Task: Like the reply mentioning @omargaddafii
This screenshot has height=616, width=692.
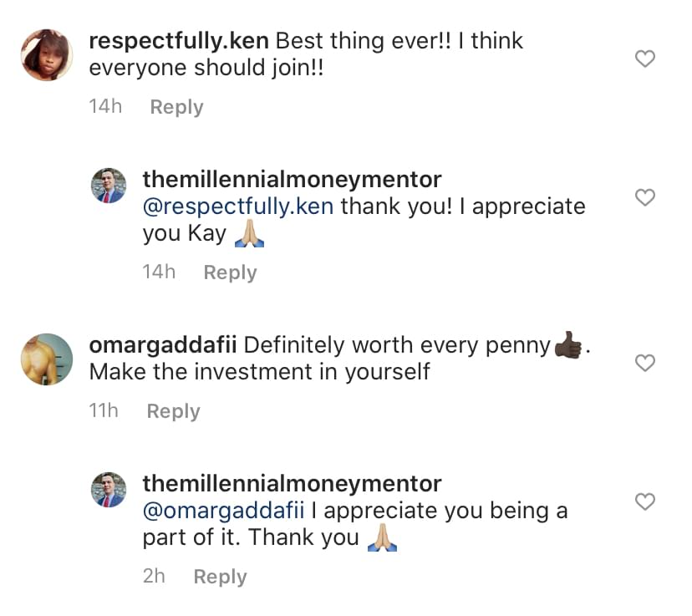Action: [644, 501]
